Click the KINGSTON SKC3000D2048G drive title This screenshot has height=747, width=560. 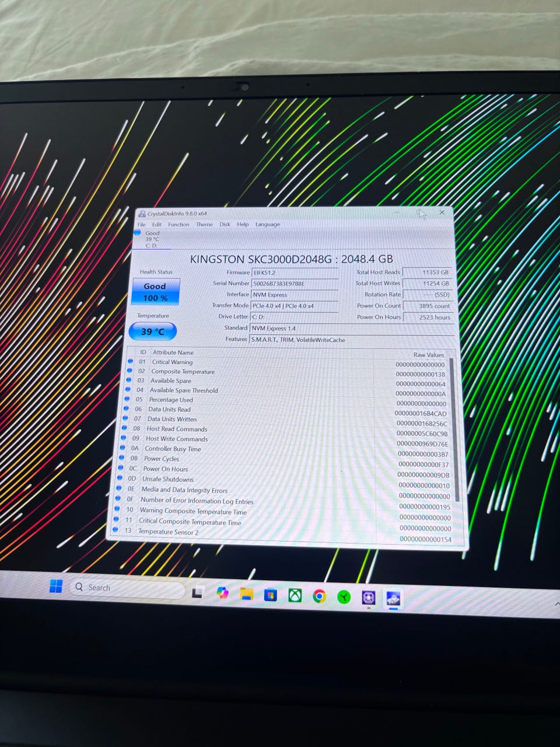(291, 259)
